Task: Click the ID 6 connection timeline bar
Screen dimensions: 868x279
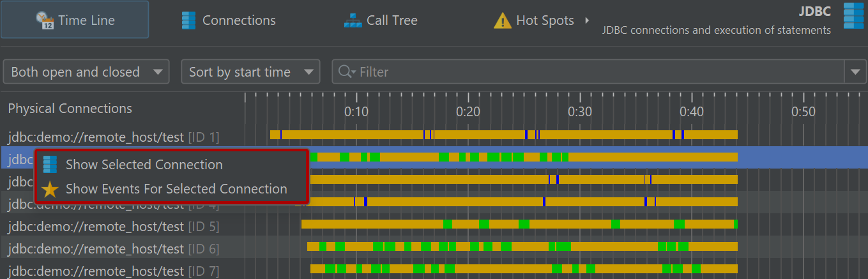Action: click(522, 246)
